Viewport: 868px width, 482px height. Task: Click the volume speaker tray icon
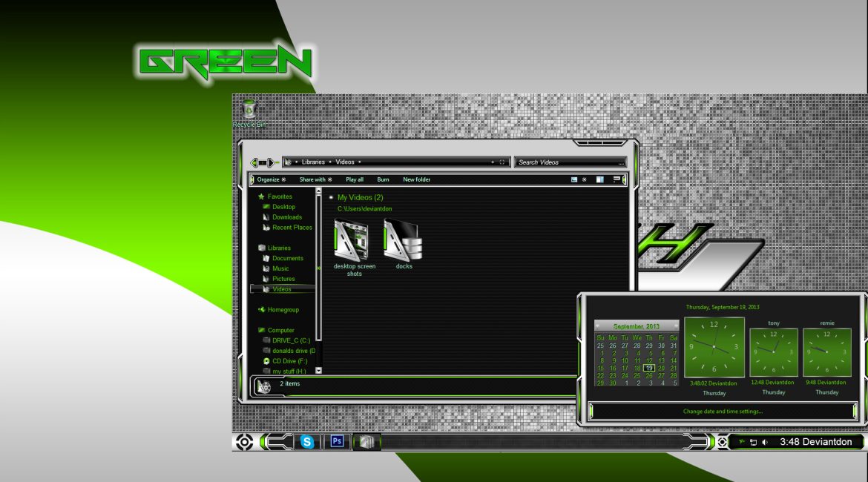(765, 443)
